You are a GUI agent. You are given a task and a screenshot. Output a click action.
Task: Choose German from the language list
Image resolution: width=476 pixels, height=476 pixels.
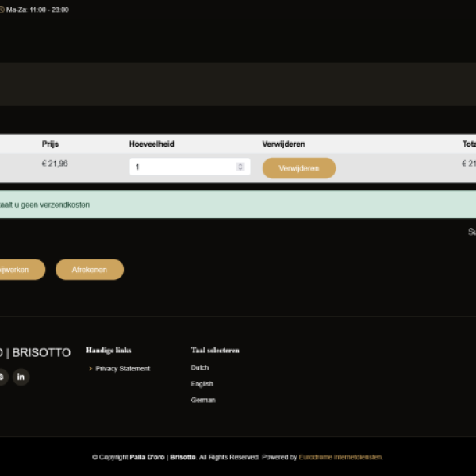(x=203, y=401)
